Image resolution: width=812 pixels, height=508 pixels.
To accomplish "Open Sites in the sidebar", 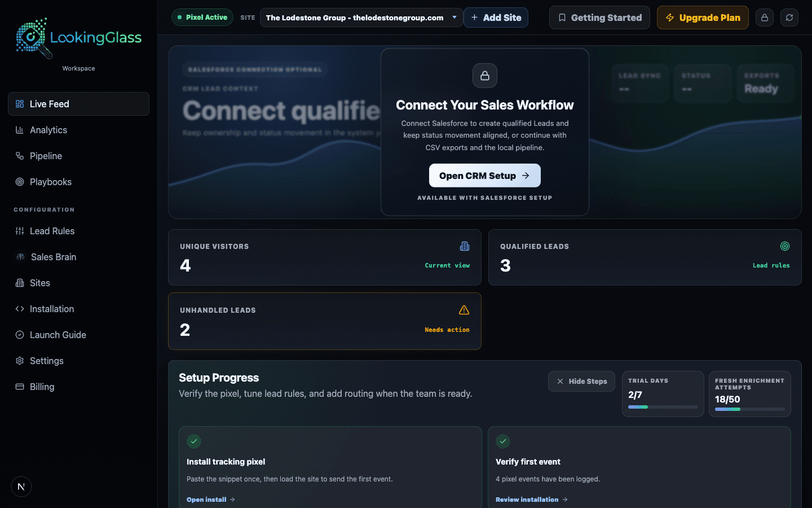I will coord(79,283).
